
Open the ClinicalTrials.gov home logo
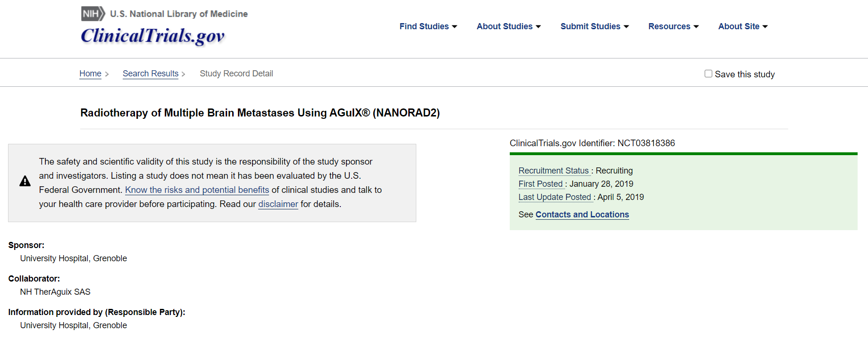click(152, 36)
